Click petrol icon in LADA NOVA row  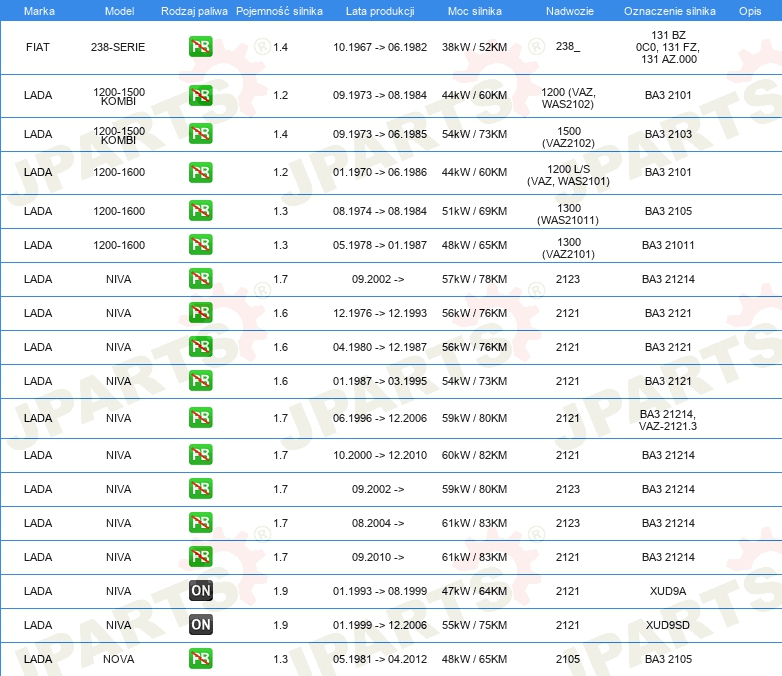[200, 659]
